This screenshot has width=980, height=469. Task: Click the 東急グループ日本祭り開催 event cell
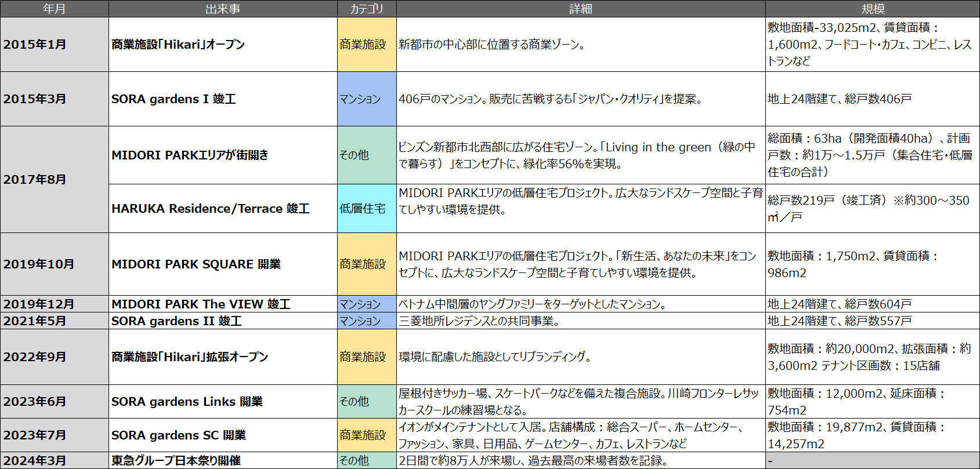[223, 461]
